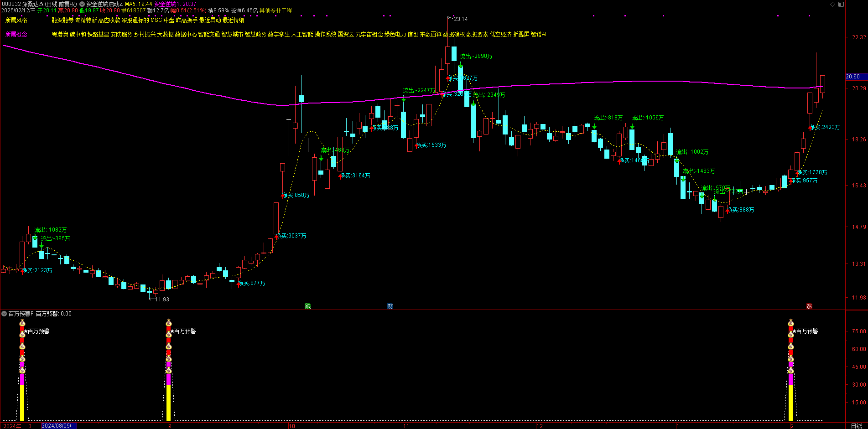868x429 pixels.
Task: Click the 20.60 current price tag on axis
Action: pyautogui.click(x=857, y=77)
